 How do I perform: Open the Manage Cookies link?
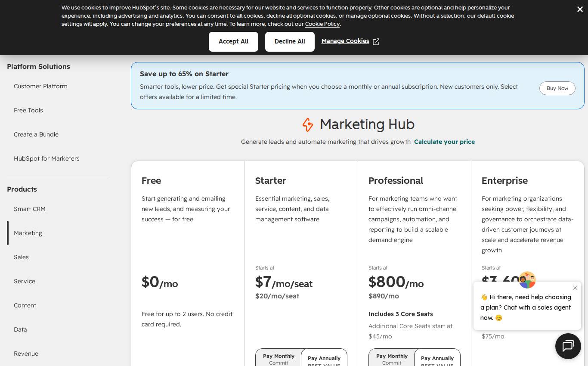pyautogui.click(x=345, y=41)
